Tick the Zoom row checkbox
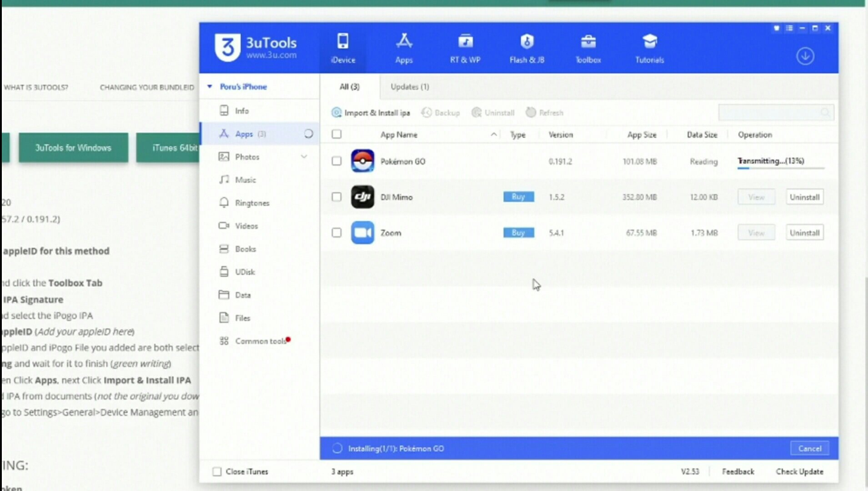Viewport: 868px width, 491px height. 336,233
